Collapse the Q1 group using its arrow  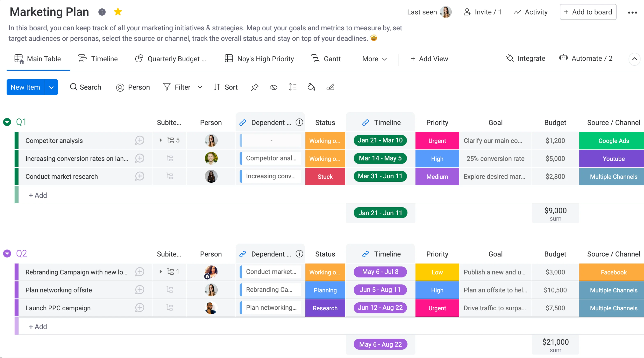[x=7, y=122]
